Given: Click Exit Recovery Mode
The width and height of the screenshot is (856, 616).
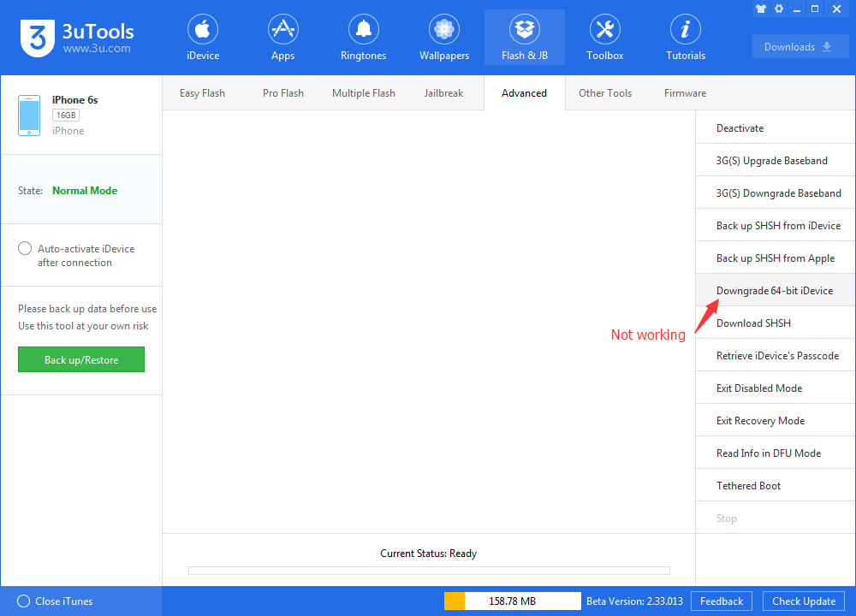Looking at the screenshot, I should 776,421.
